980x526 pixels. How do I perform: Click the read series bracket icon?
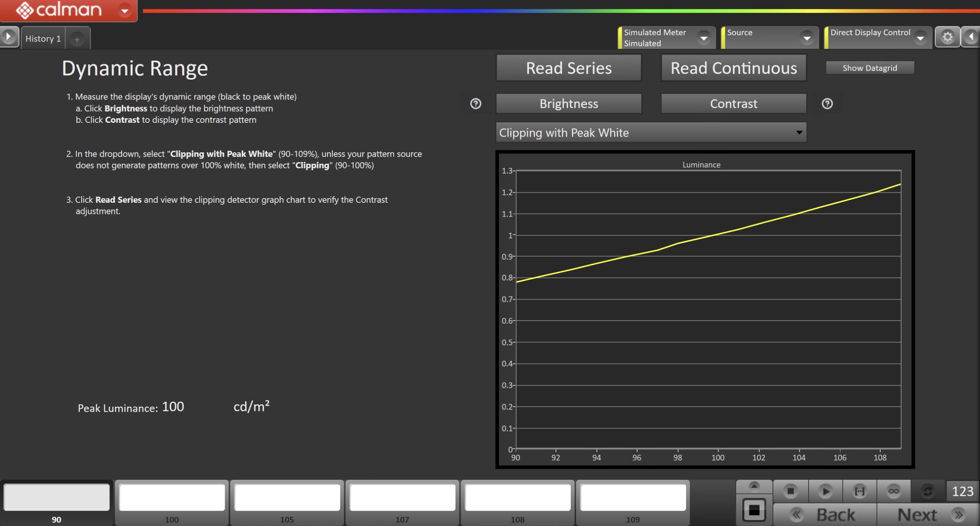click(x=859, y=491)
